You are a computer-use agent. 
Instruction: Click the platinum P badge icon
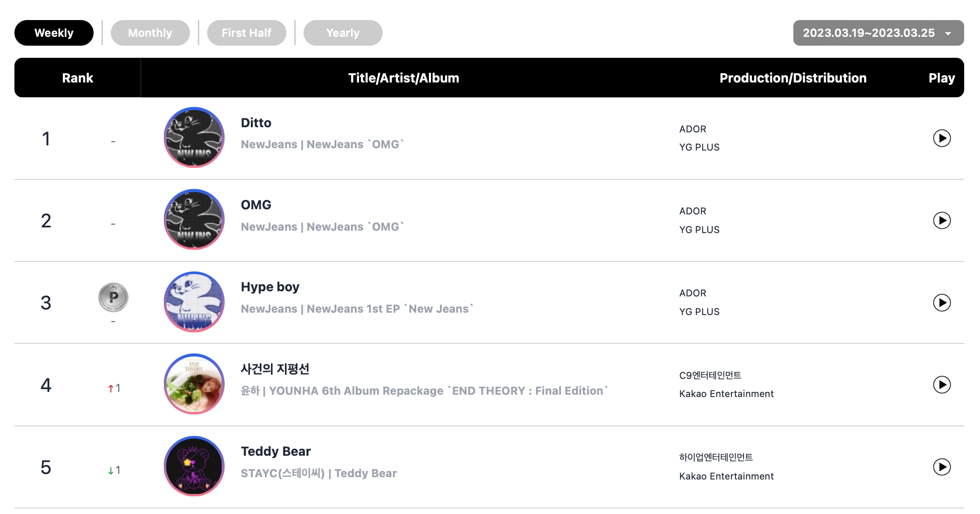tap(113, 297)
